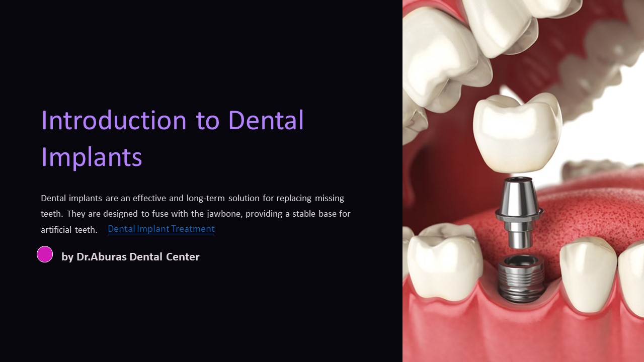Click the word Implants in title
Screen dimensions: 644x362
92,156
